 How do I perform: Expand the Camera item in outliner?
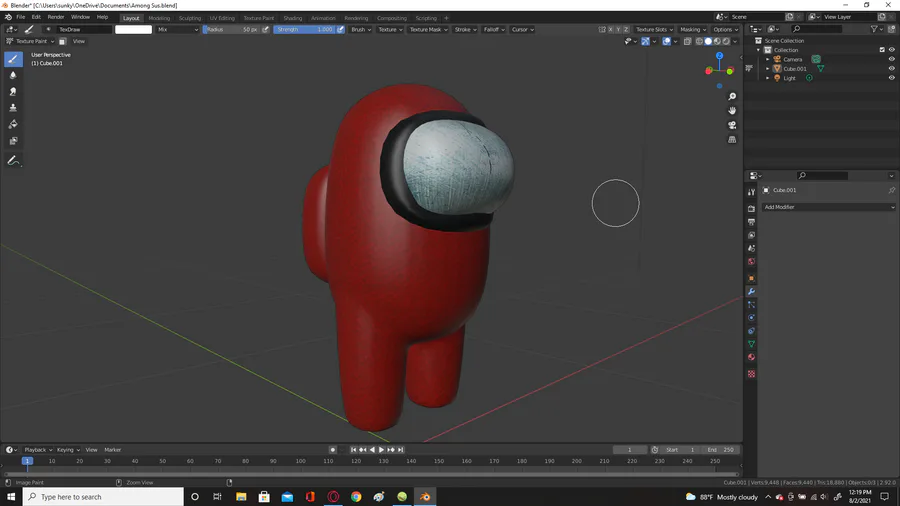767,59
